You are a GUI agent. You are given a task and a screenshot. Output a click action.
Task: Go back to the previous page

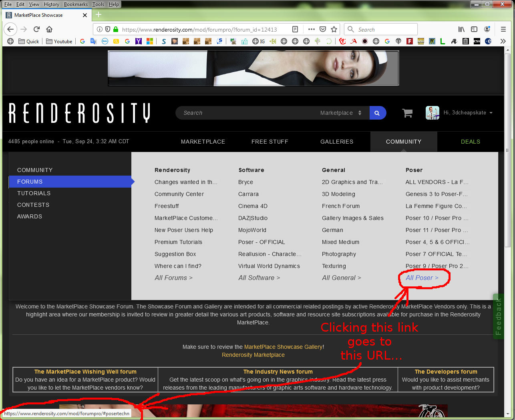click(x=11, y=29)
